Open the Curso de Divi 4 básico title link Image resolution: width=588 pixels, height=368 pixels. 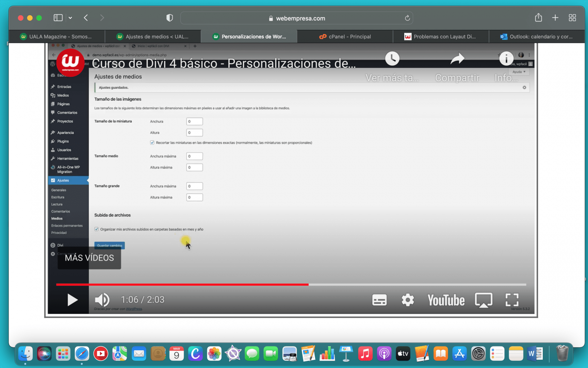[x=224, y=63]
